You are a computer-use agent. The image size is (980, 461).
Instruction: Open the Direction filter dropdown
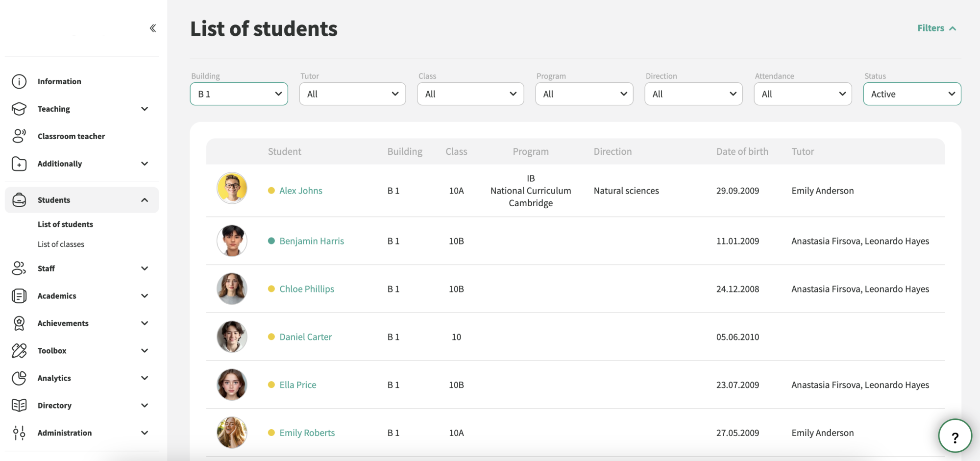coord(693,94)
